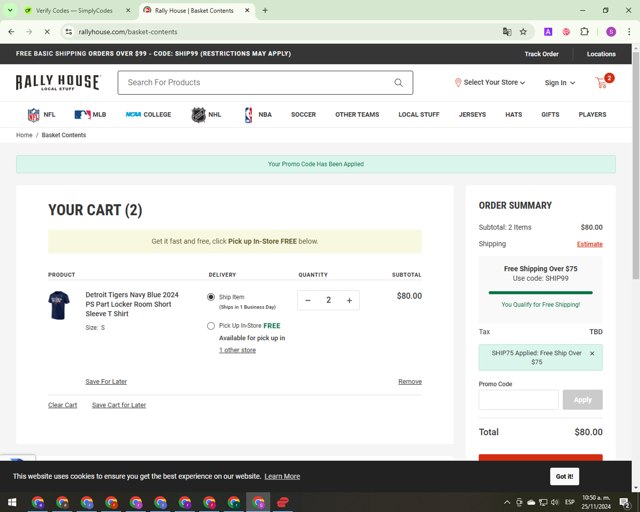The height and width of the screenshot is (512, 640).
Task: Click the address bar URL
Action: point(128,32)
